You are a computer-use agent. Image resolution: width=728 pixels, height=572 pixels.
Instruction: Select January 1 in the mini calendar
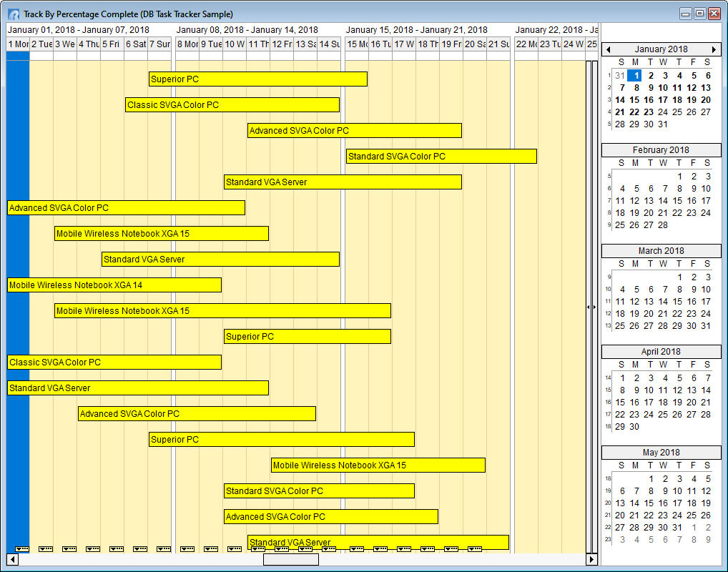[x=635, y=75]
